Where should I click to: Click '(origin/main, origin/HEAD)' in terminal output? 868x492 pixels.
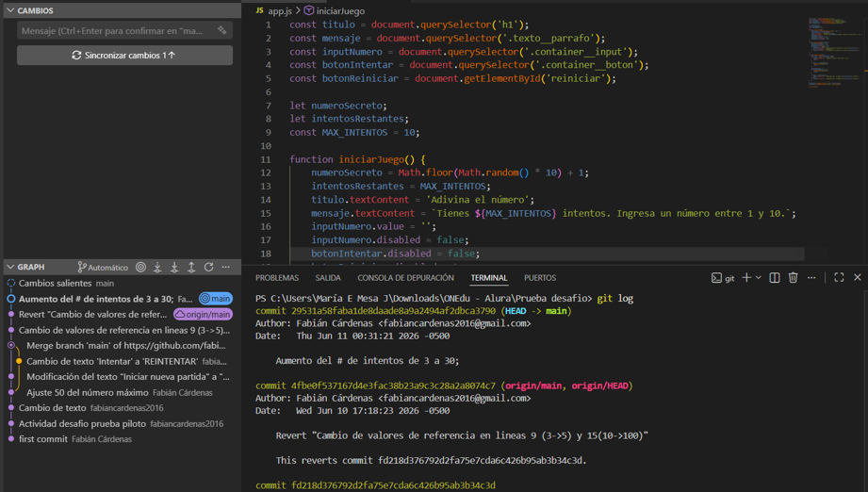566,385
